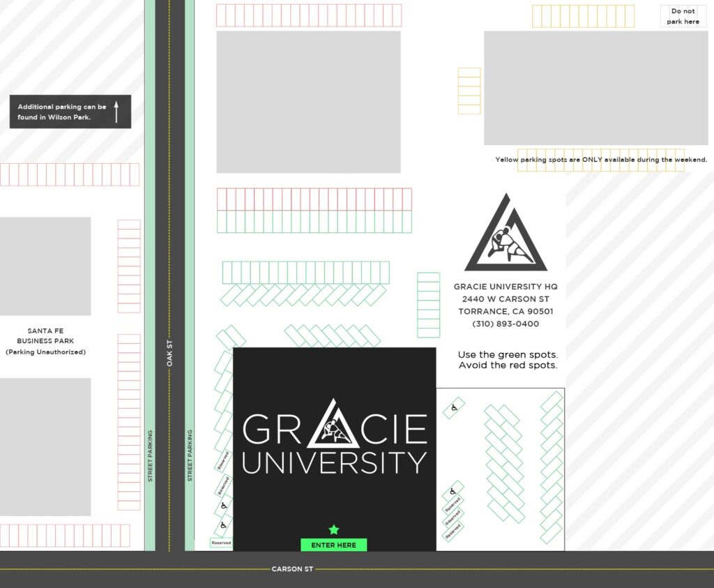Click the phone number (310) 893-0400
The height and width of the screenshot is (588, 714).
pos(506,324)
